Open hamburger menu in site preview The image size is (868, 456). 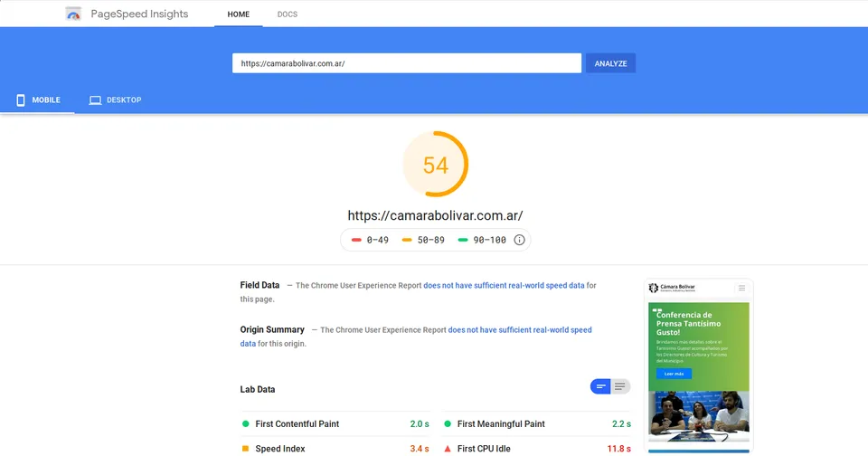741,288
